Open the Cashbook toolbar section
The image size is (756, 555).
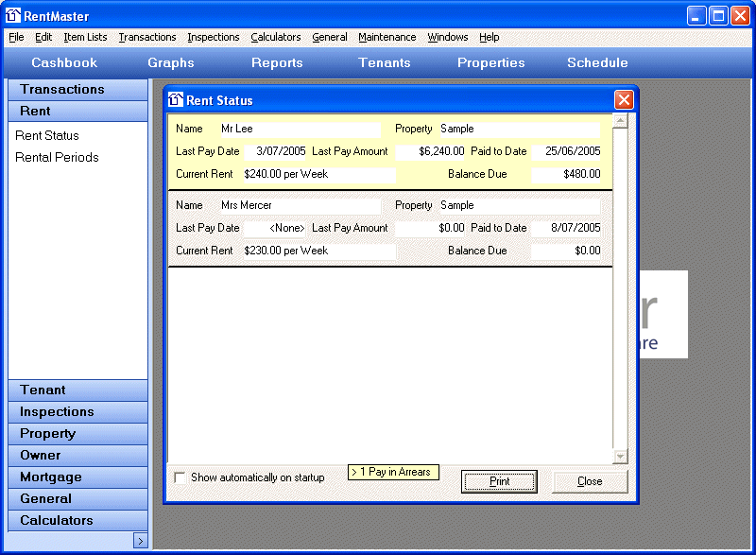pyautogui.click(x=62, y=62)
